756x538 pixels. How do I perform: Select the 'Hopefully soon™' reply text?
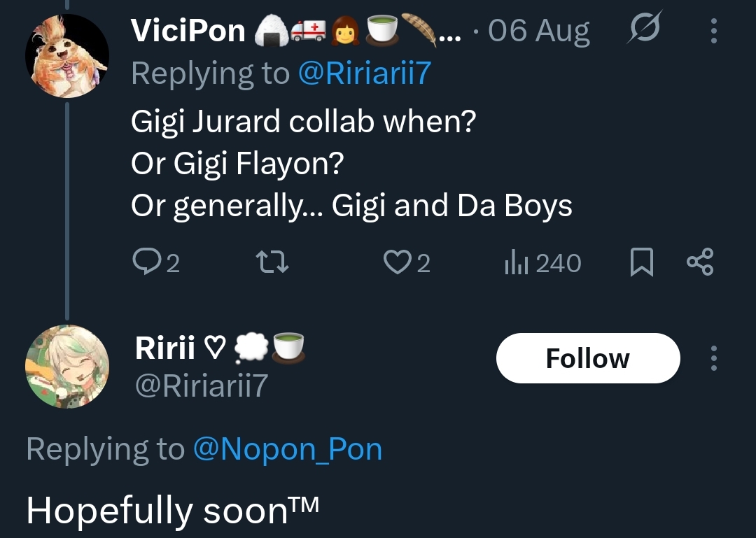click(x=173, y=510)
